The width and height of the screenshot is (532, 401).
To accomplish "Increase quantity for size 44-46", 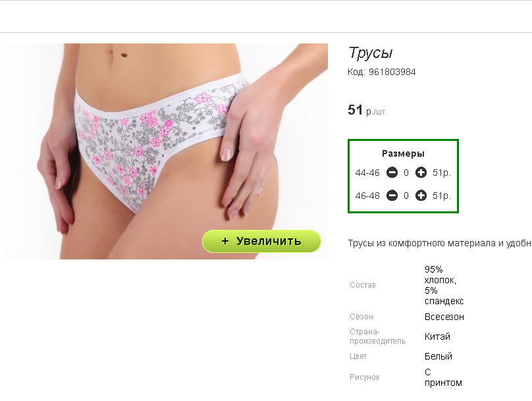I will (x=421, y=173).
